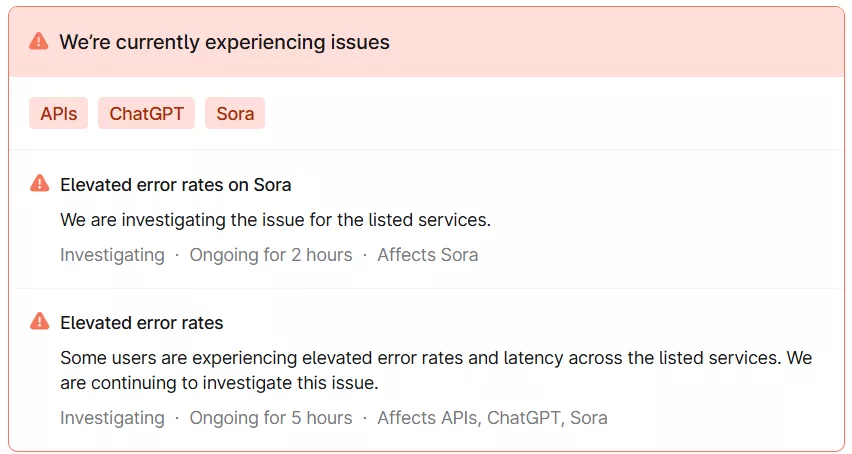
Task: Open the second "Elevated error rates" incident title
Action: point(142,323)
